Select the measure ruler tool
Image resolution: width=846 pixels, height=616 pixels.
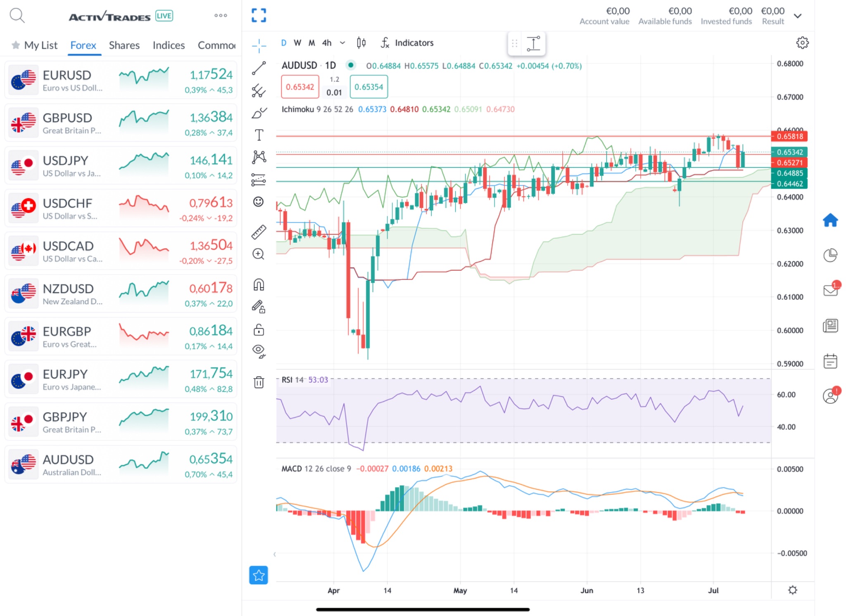258,232
